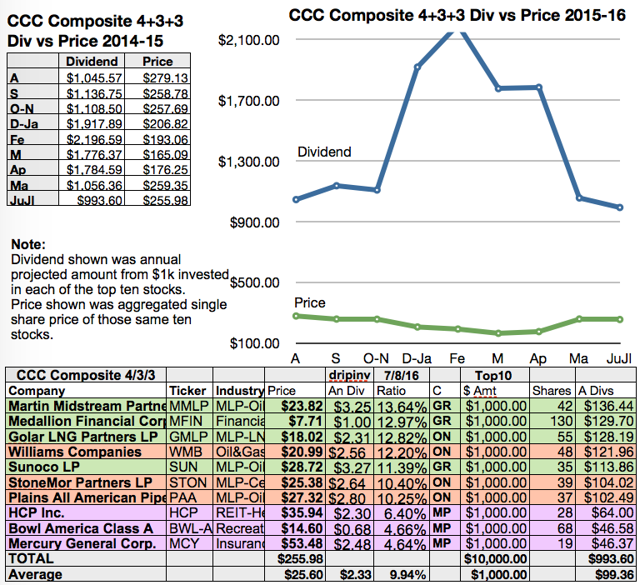
Task: Click the WMB ticker cell
Action: [x=189, y=452]
